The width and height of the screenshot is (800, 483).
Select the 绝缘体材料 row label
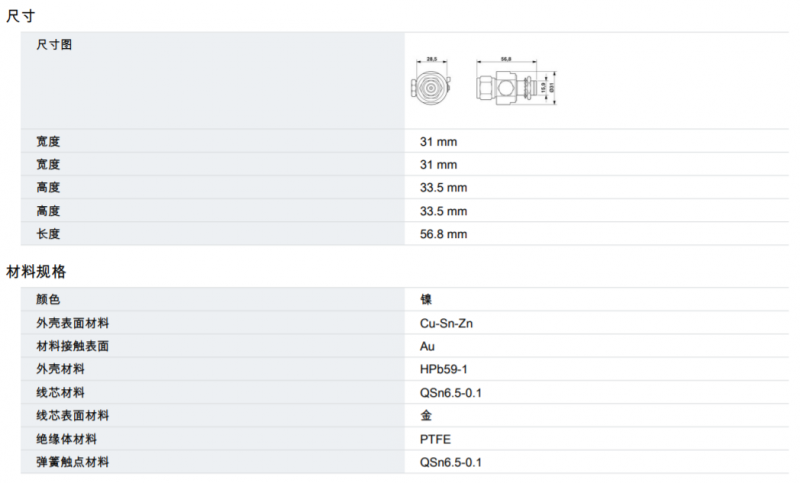click(67, 439)
